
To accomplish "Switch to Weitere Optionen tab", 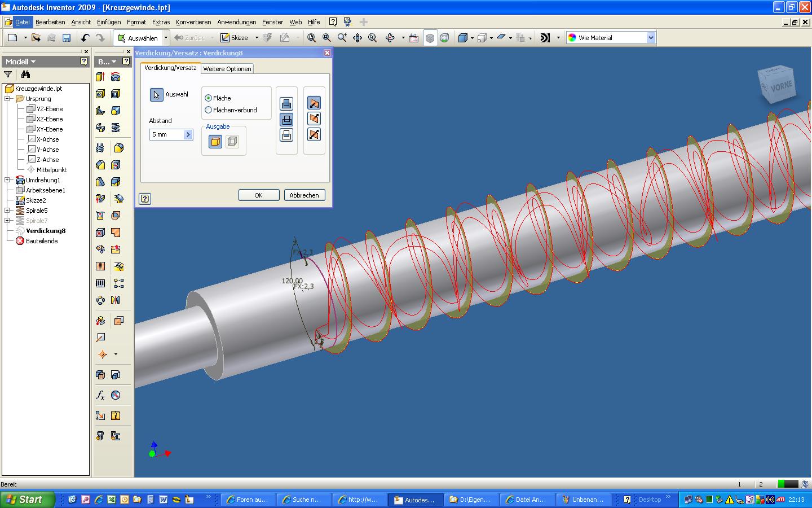I will 227,69.
